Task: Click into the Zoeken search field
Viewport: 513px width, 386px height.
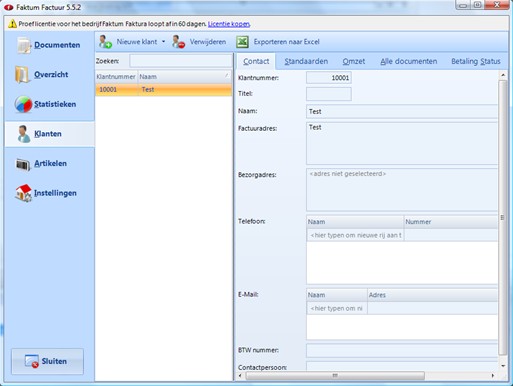Action: point(181,61)
